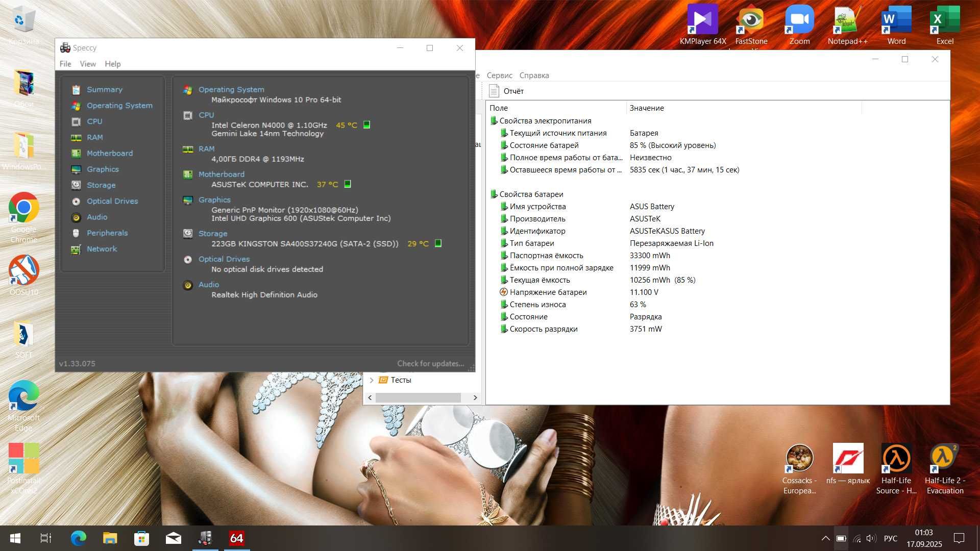The image size is (980, 551).
Task: Open File Explorer from taskbar
Action: coord(110,538)
